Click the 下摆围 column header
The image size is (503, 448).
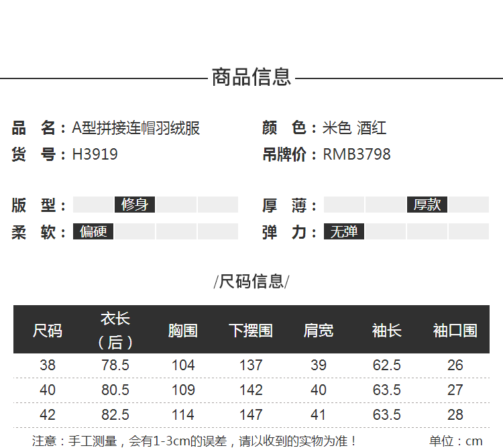point(251,331)
